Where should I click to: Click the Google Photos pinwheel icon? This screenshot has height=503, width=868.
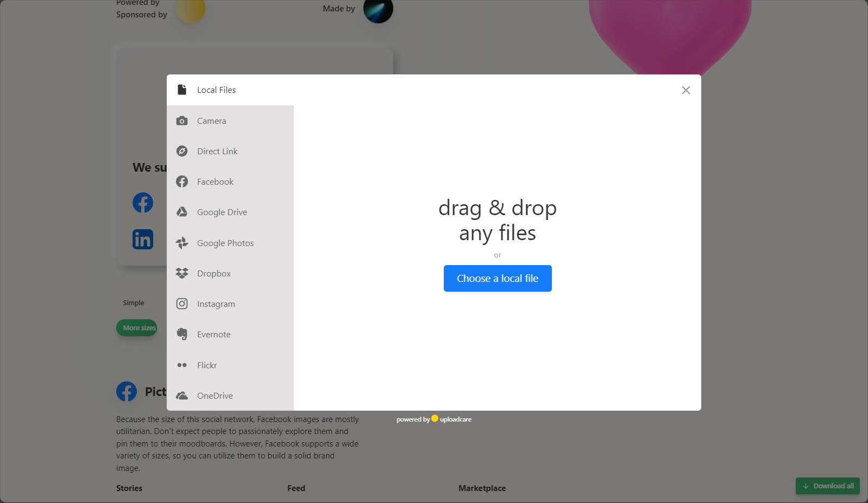182,243
